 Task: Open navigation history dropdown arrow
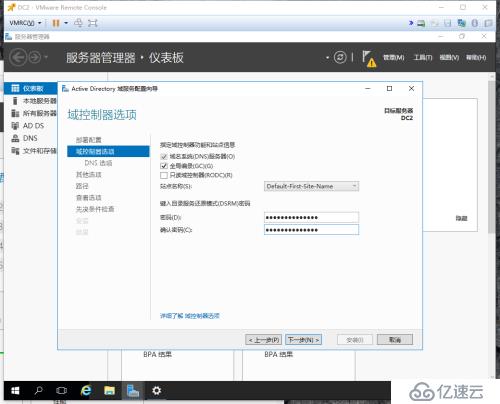click(46, 57)
